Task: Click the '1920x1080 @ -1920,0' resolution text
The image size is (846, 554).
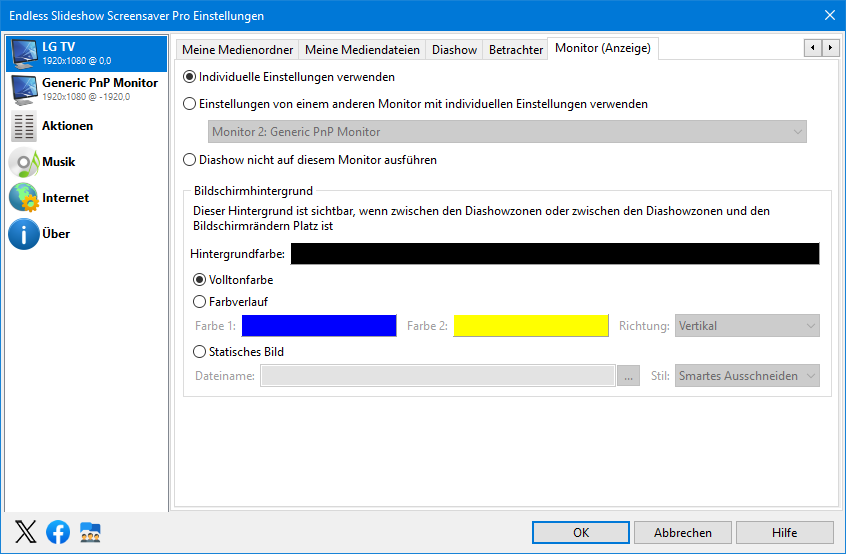Action: tap(86, 97)
